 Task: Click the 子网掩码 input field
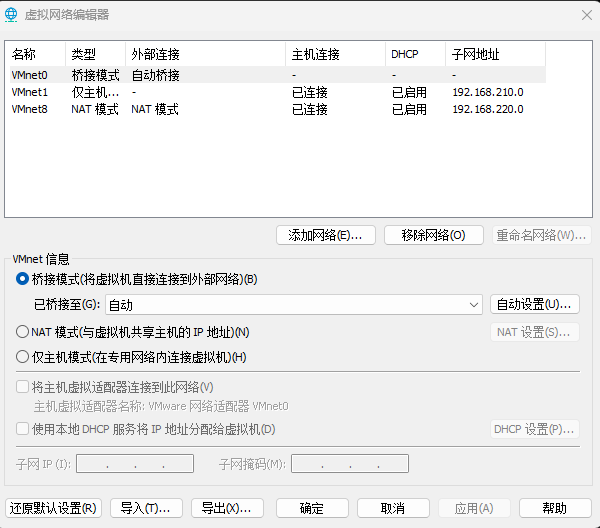coord(350,464)
